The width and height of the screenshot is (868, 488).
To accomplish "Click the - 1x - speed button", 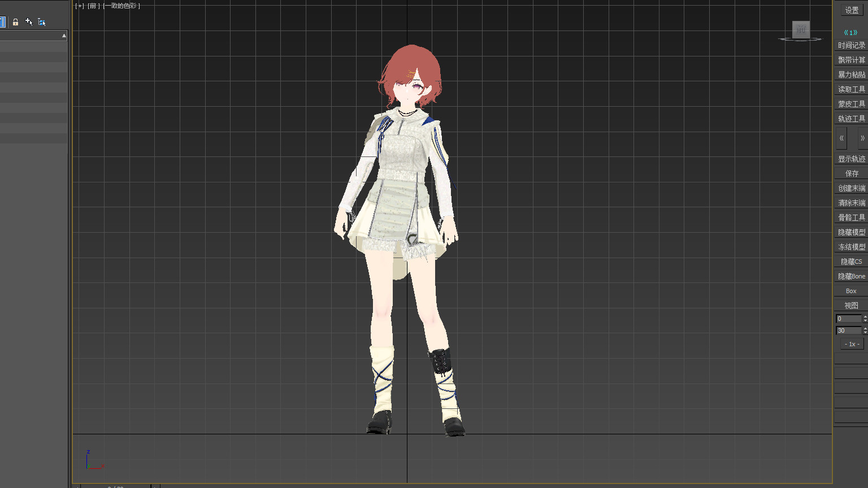I will coord(851,344).
